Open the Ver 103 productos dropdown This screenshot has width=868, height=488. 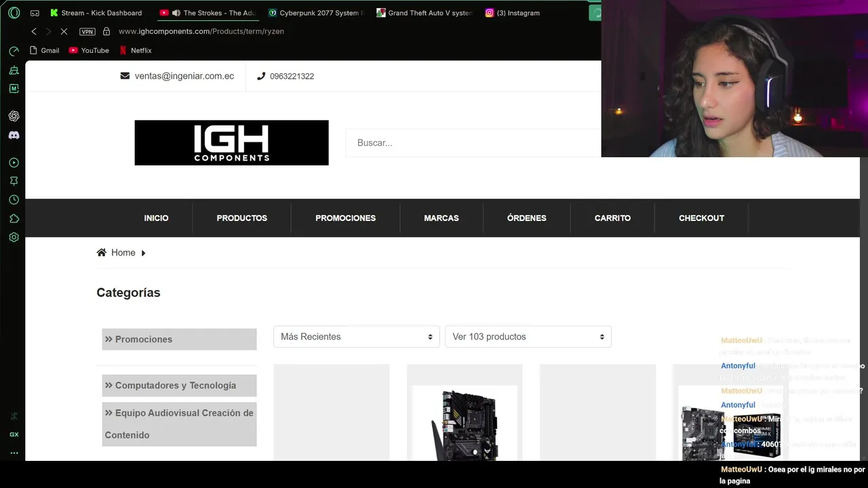coord(528,337)
